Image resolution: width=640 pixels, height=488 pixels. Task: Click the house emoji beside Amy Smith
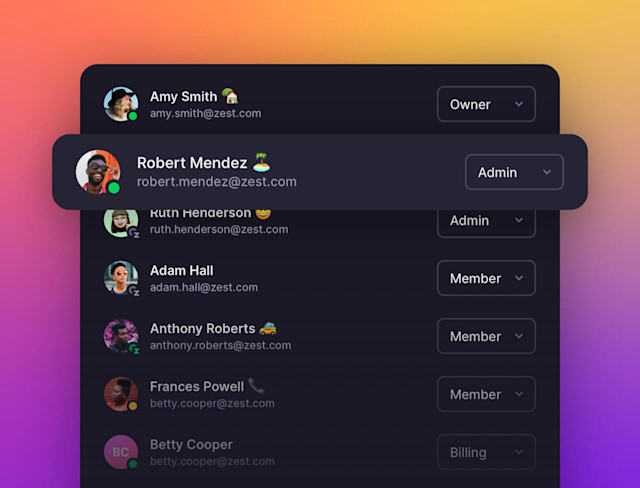[230, 96]
